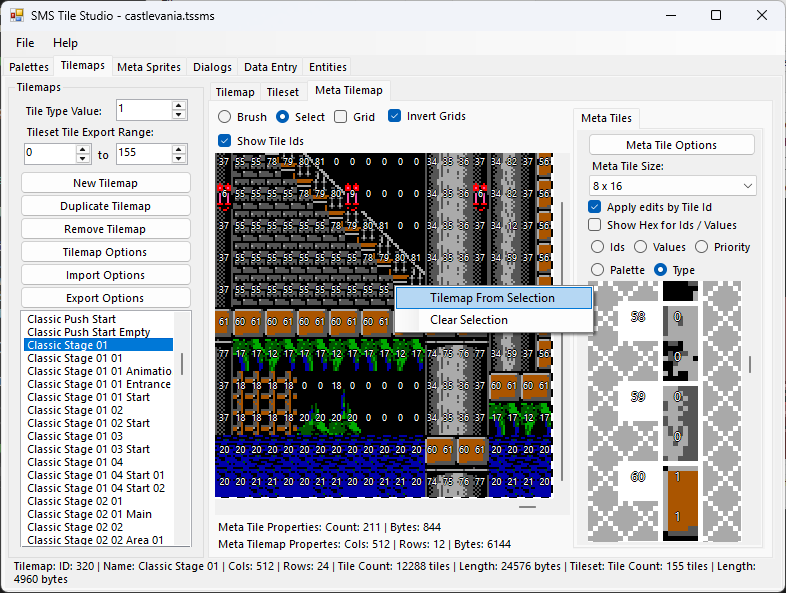Viewport: 786px width, 593px height.
Task: Open the Data Entry tab
Action: pos(270,67)
